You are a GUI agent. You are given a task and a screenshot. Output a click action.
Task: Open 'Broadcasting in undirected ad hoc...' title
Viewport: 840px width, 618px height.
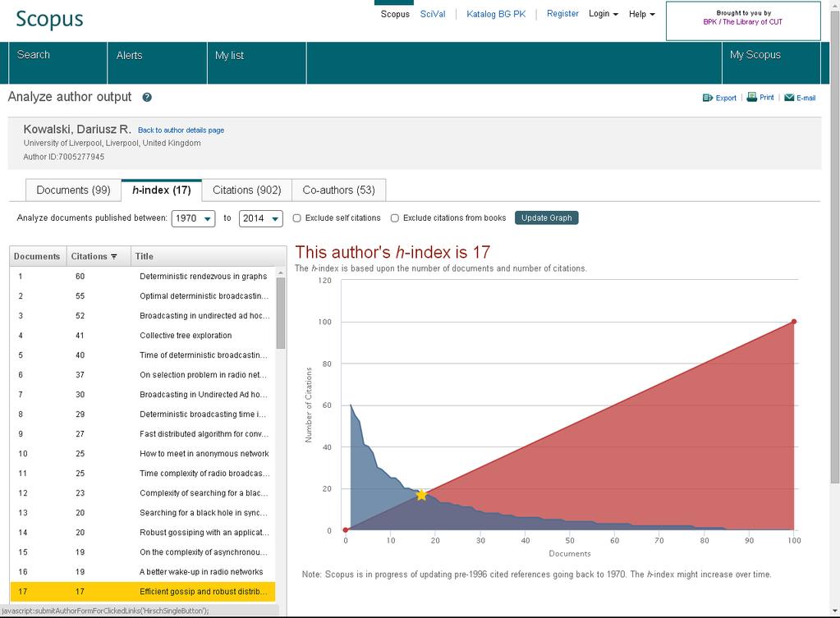204,316
